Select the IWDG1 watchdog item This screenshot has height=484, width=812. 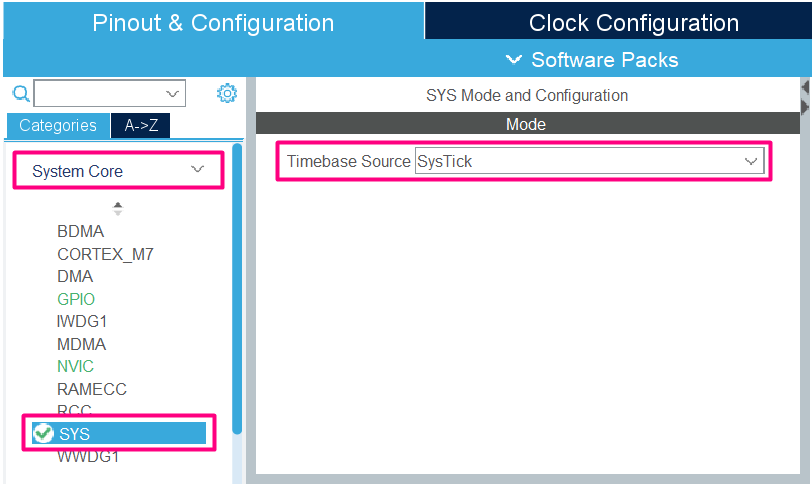[x=81, y=321]
